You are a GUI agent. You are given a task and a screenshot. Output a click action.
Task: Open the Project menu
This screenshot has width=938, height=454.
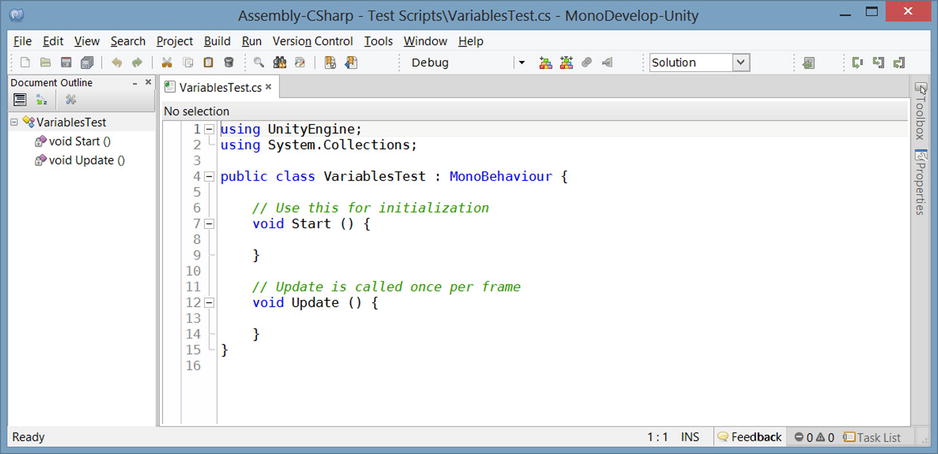175,41
